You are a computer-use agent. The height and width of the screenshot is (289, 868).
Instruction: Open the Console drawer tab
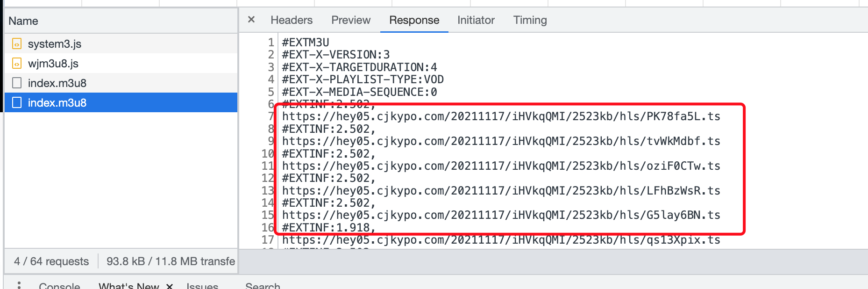coord(59,285)
